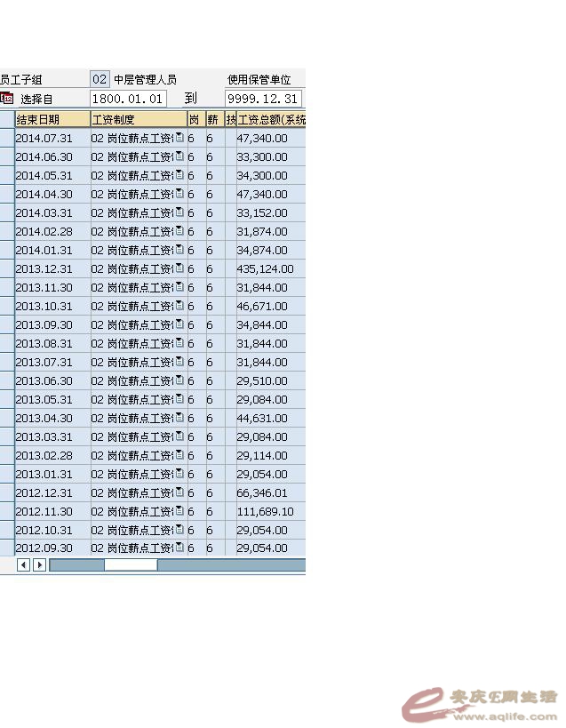Screen dimensions: 566x728
Task: Open the detail icon in the 2012.09.30 row
Action: [x=179, y=548]
